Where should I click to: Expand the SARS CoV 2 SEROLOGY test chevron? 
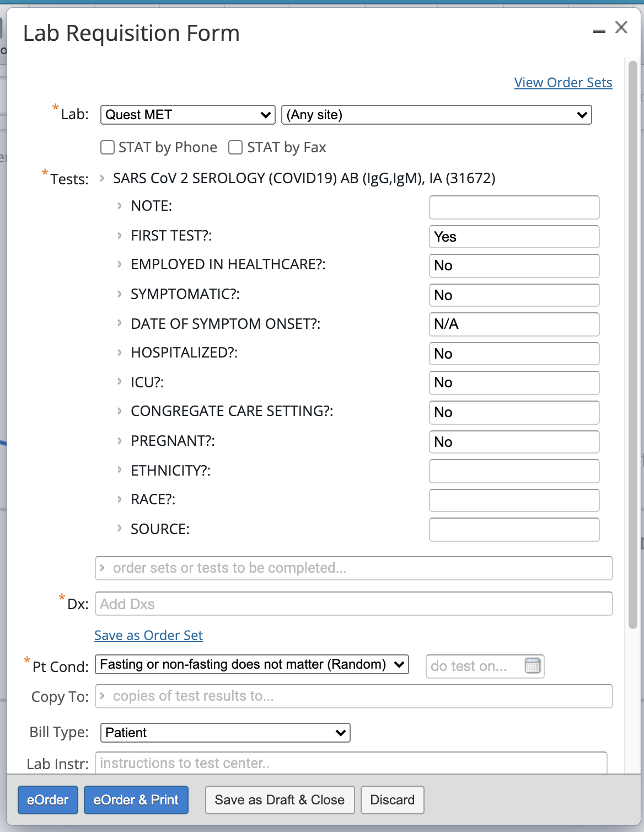pyautogui.click(x=101, y=178)
